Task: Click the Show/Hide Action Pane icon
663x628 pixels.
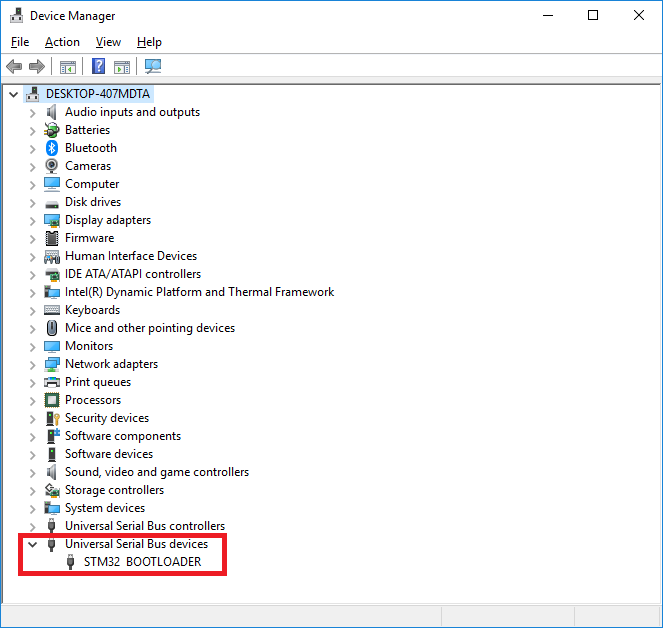Action: [122, 67]
